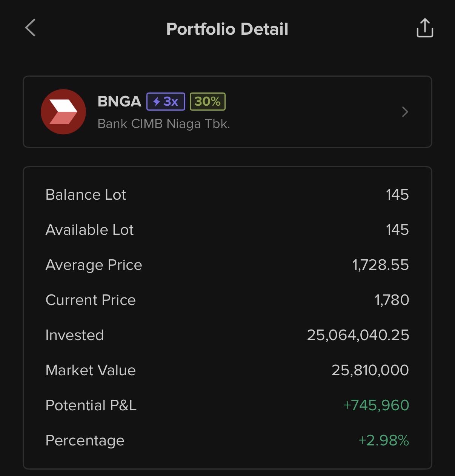Screen dimensions: 455x476
Task: Select the Balance Lot label
Action: [86, 195]
